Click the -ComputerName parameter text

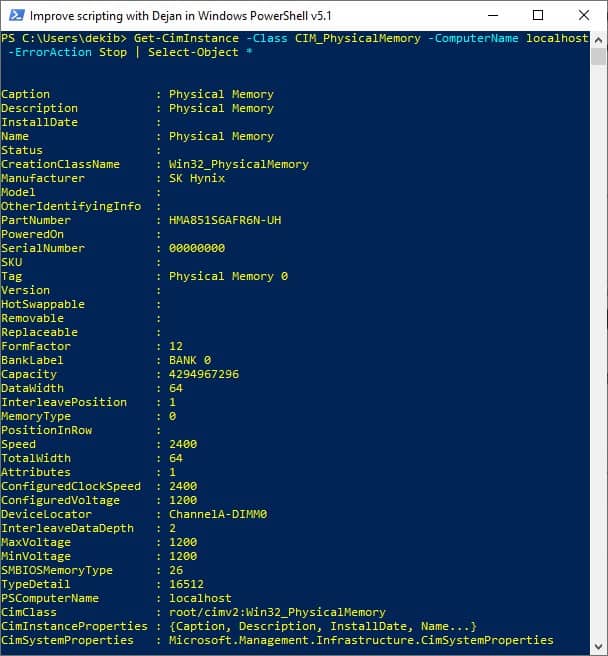pos(473,38)
